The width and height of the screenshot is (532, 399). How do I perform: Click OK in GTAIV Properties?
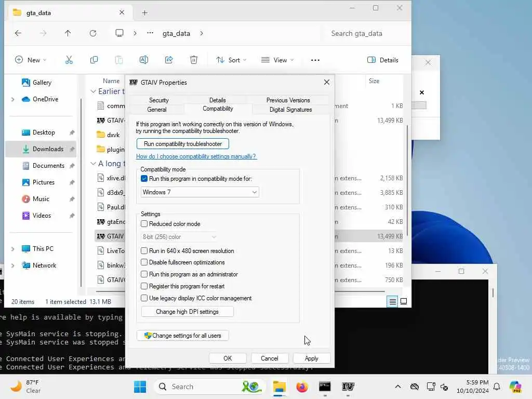coord(228,358)
